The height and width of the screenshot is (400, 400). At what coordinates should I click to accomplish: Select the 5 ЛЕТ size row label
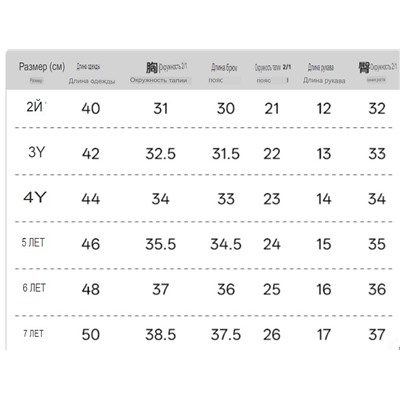click(x=33, y=243)
